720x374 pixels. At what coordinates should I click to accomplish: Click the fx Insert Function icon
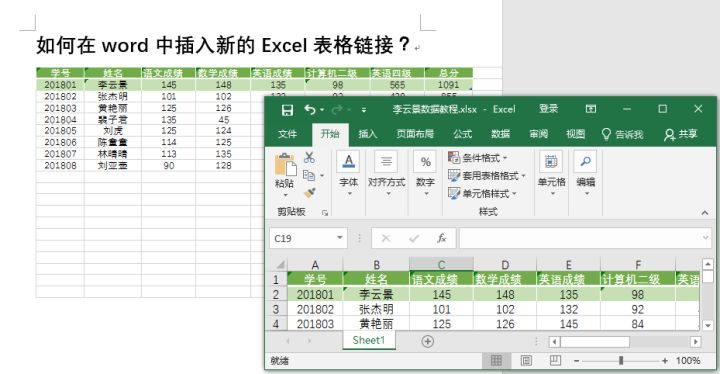click(441, 238)
